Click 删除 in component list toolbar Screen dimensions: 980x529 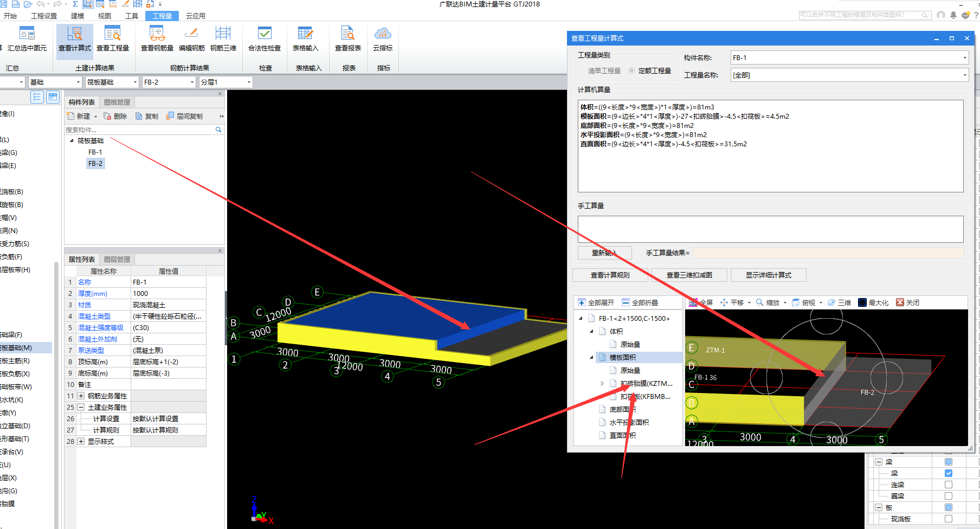[x=115, y=116]
